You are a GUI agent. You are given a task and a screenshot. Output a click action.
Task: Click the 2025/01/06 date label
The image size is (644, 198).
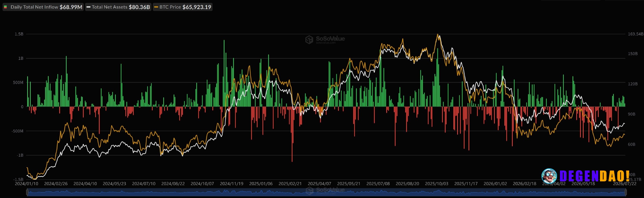[x=261, y=184]
